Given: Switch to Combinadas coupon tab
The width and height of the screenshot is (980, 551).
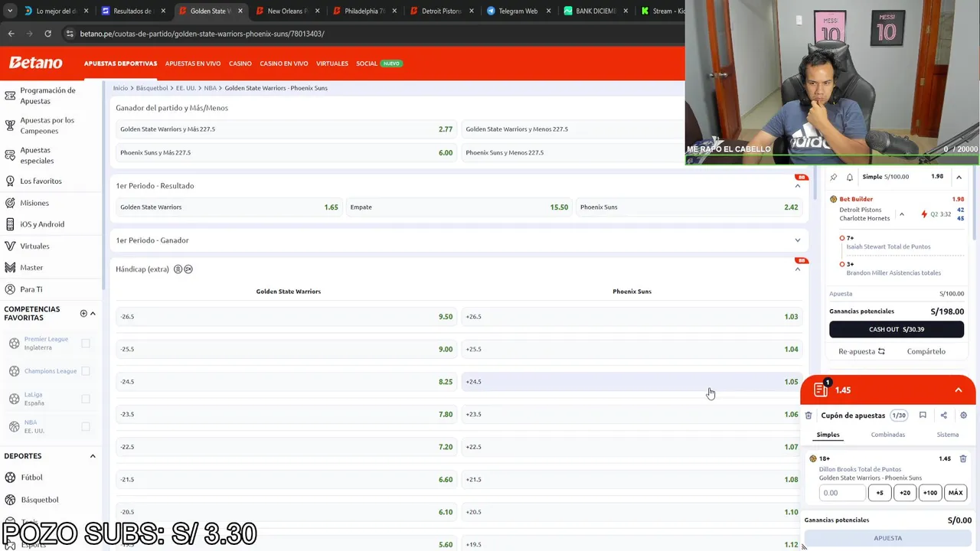Looking at the screenshot, I should coord(887,435).
